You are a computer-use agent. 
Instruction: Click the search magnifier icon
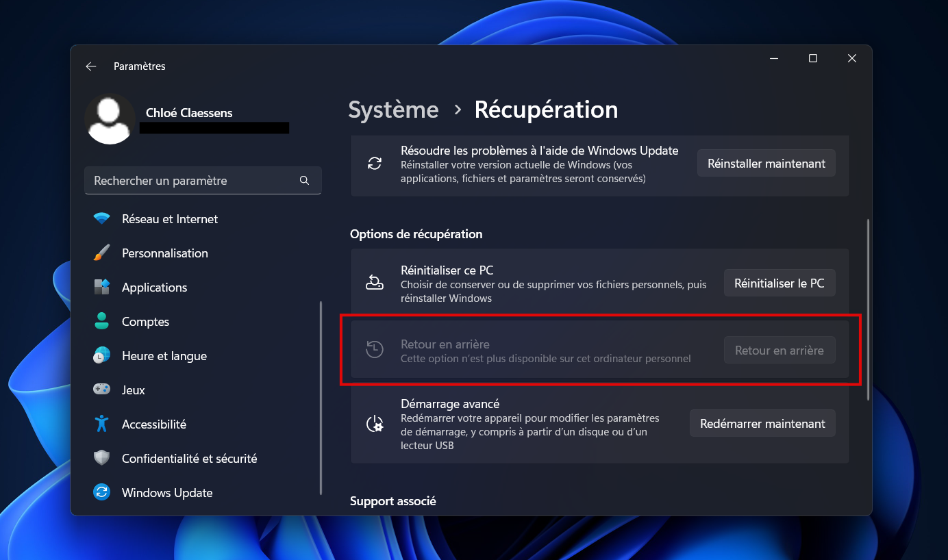pyautogui.click(x=303, y=180)
